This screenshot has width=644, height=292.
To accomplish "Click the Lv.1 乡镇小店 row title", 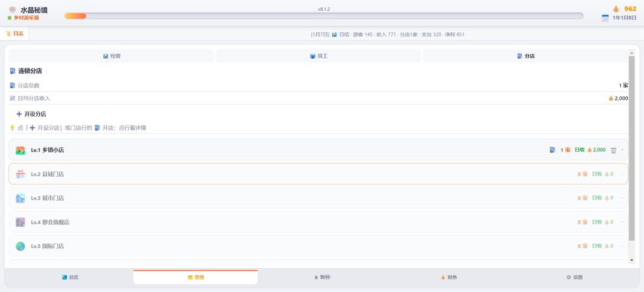I will click(47, 150).
